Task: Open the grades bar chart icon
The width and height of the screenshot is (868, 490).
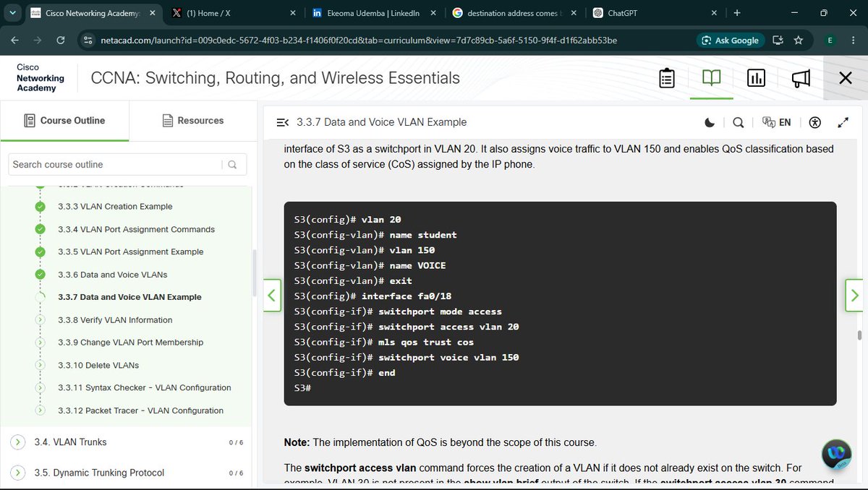Action: pyautogui.click(x=756, y=78)
